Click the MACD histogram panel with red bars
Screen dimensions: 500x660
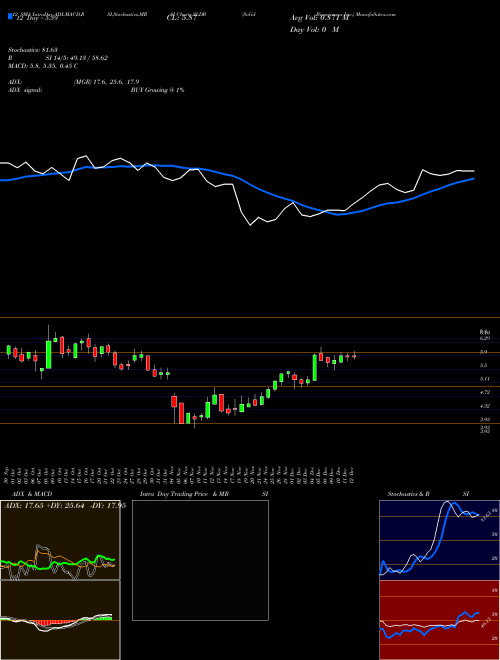coord(60,620)
